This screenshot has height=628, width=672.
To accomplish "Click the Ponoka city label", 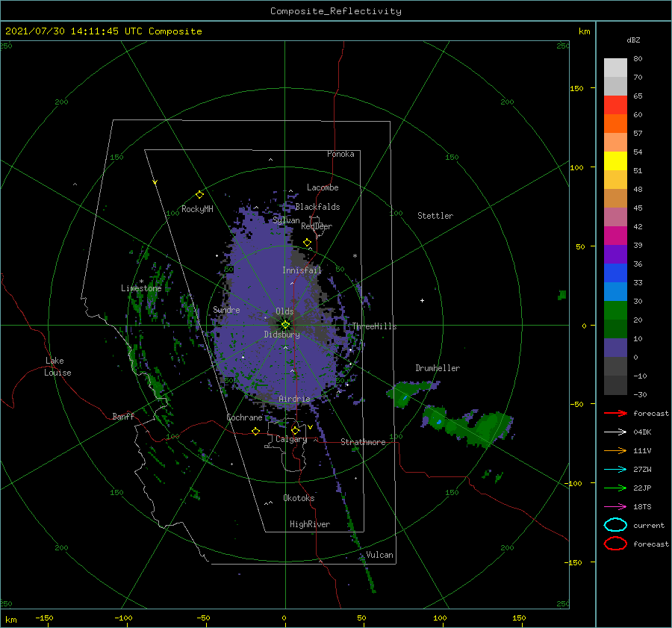I will pos(340,154).
